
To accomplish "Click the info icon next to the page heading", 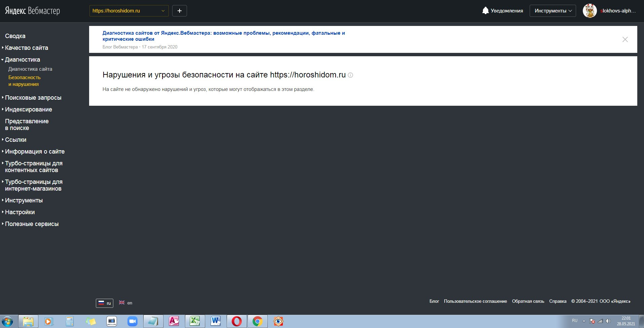I will [350, 75].
